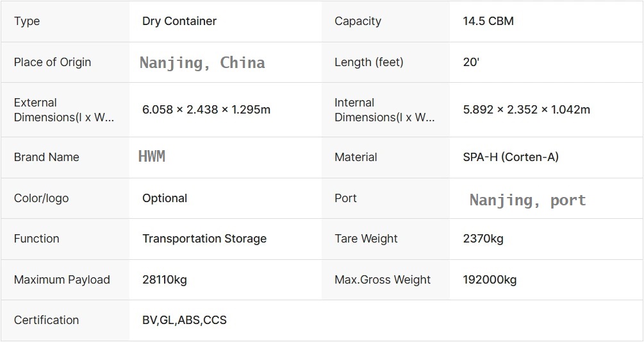Select the Nanjing, China origin text
This screenshot has width=644, height=342.
pyautogui.click(x=202, y=62)
